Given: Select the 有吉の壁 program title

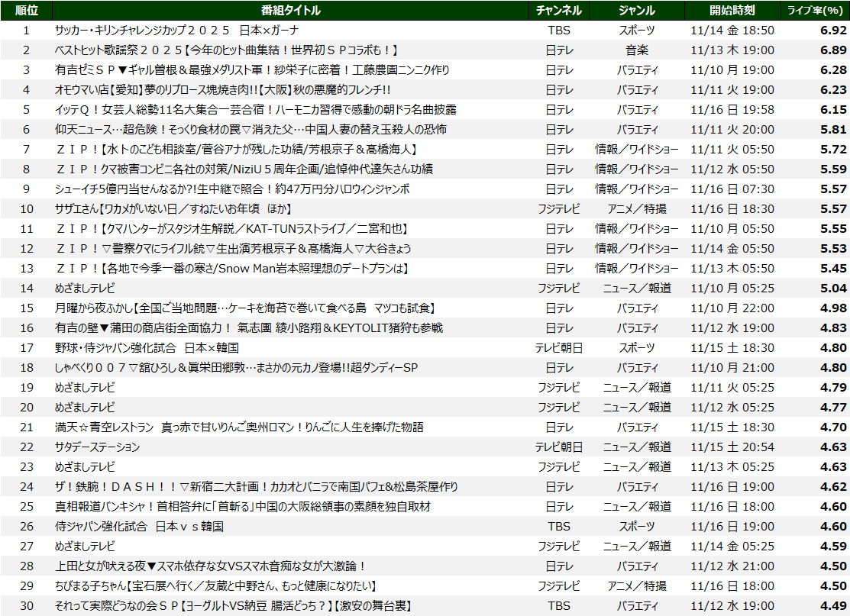Looking at the screenshot, I should point(248,327).
